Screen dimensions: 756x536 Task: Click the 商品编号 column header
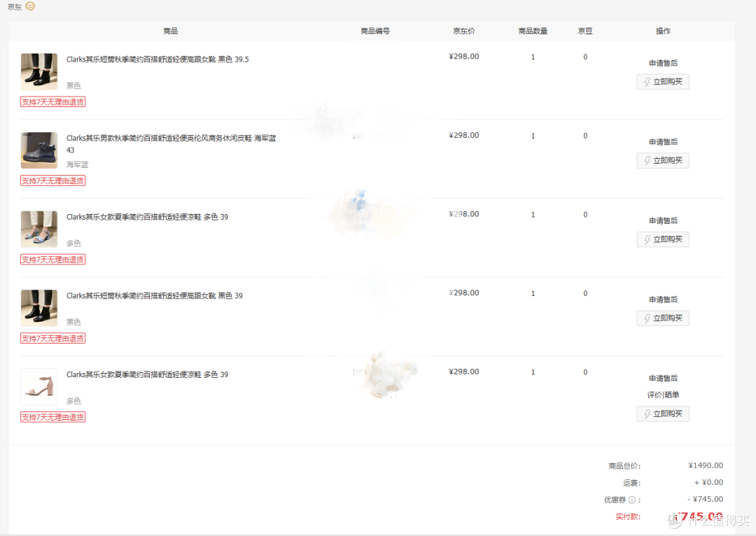pyautogui.click(x=375, y=31)
